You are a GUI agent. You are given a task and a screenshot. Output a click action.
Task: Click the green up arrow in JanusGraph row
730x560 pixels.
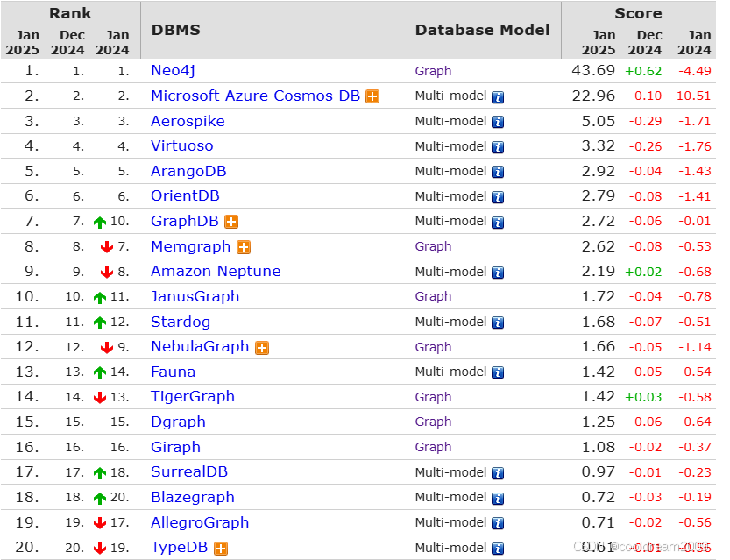pos(100,297)
